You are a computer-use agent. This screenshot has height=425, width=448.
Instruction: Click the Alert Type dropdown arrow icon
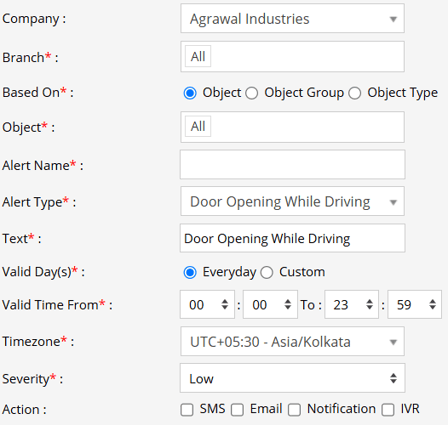point(393,202)
